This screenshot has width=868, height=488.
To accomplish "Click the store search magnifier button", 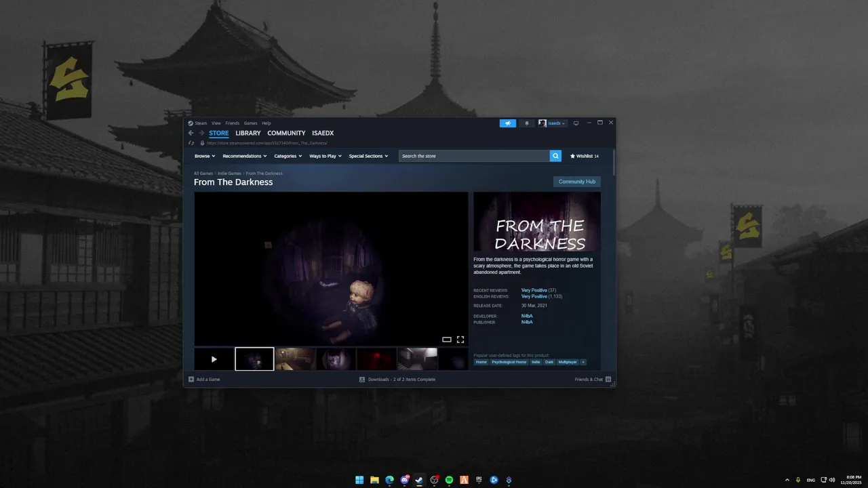I will (x=555, y=156).
